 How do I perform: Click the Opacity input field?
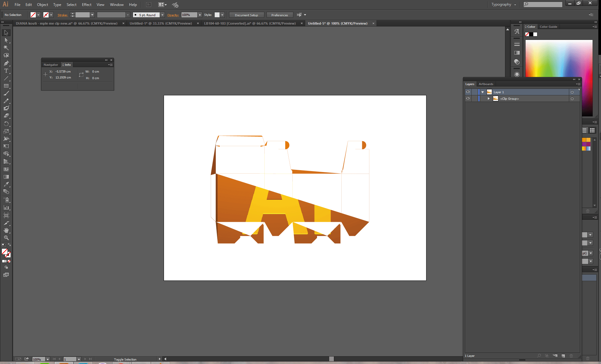pyautogui.click(x=189, y=15)
